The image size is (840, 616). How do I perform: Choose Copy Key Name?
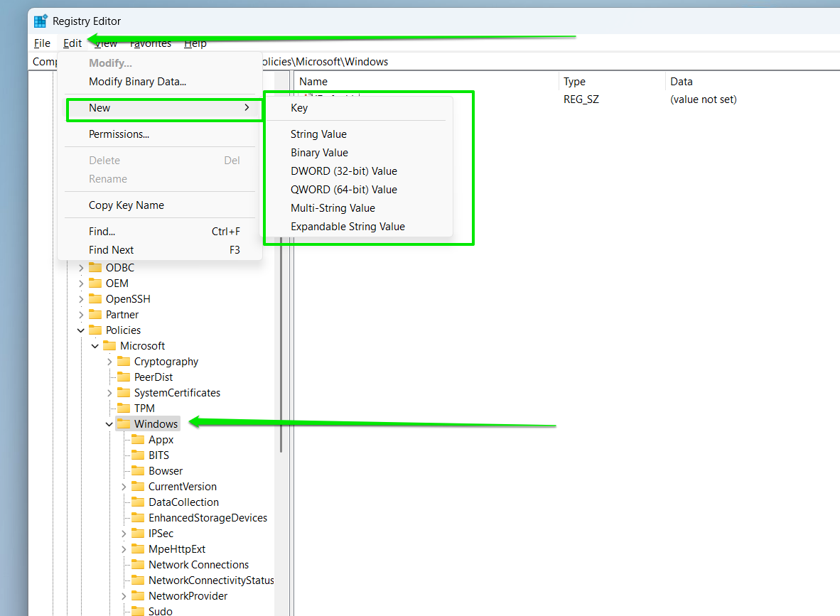pos(126,205)
